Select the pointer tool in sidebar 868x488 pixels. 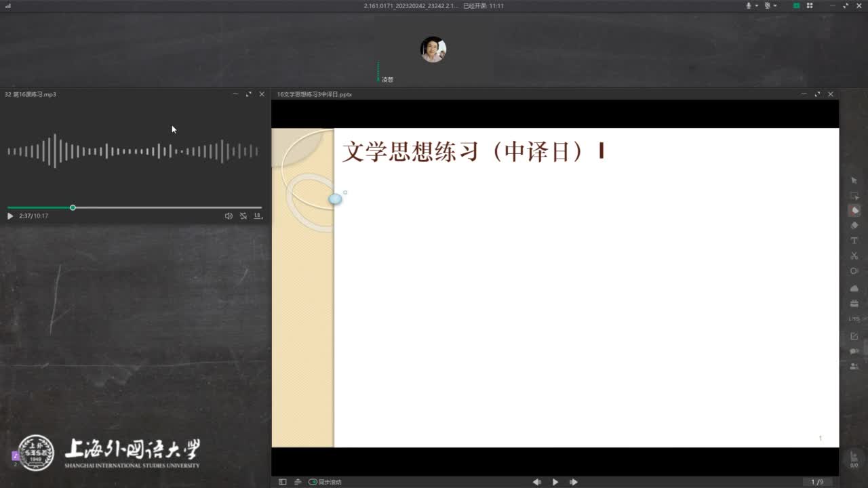(x=854, y=180)
